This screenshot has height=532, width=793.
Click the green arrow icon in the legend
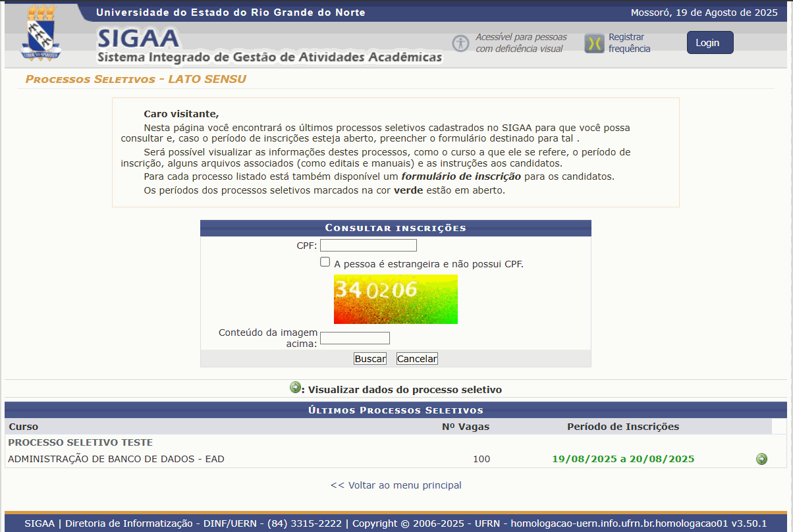(x=295, y=388)
